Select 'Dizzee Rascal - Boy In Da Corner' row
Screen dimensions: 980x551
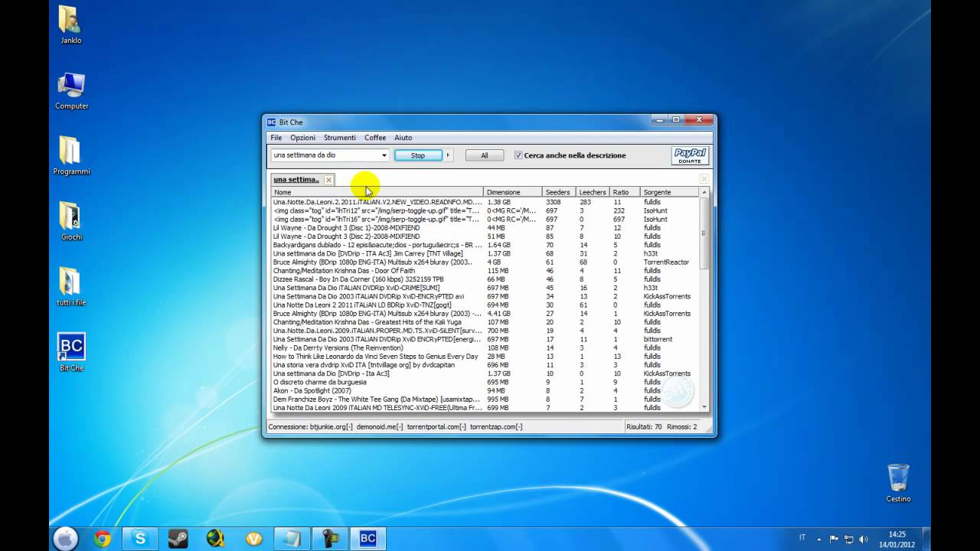[x=486, y=279]
